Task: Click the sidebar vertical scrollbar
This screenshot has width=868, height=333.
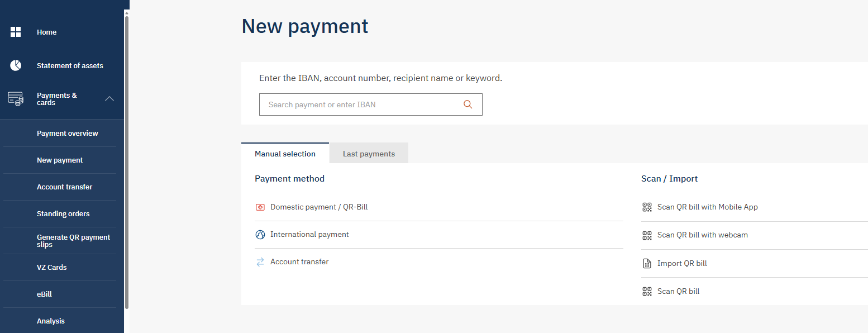Action: (127, 162)
